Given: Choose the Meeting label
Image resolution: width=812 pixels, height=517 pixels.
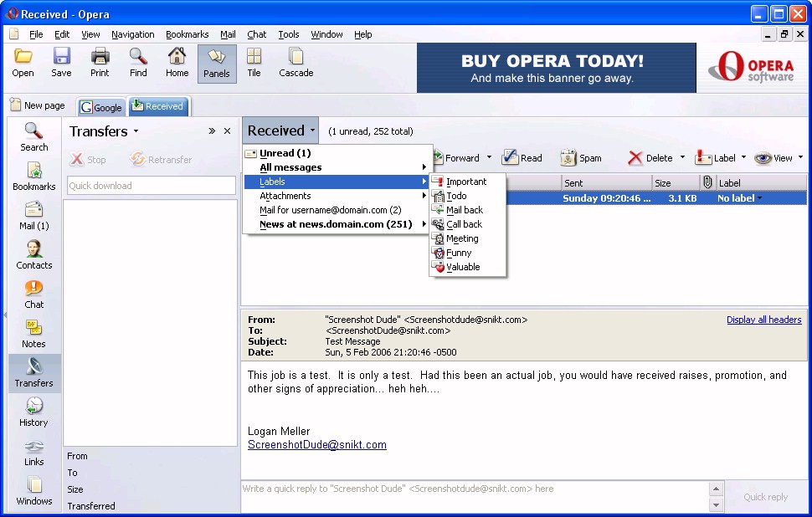Looking at the screenshot, I should [468, 238].
